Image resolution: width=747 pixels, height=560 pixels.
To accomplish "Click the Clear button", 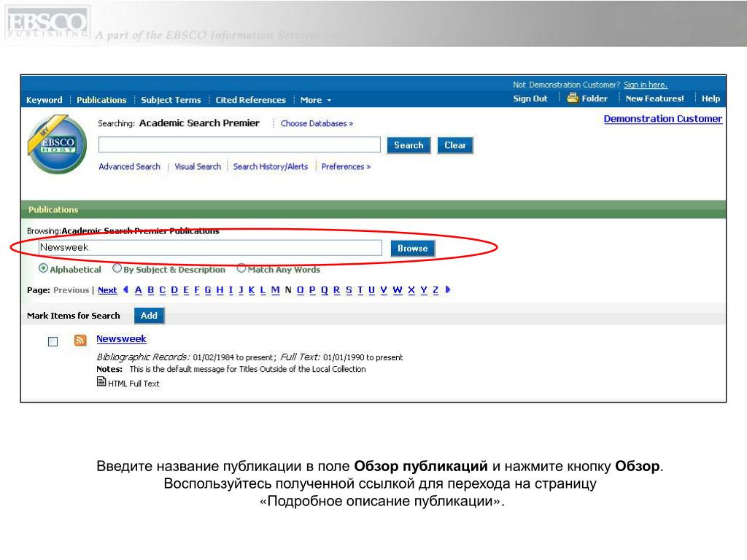I will point(455,145).
